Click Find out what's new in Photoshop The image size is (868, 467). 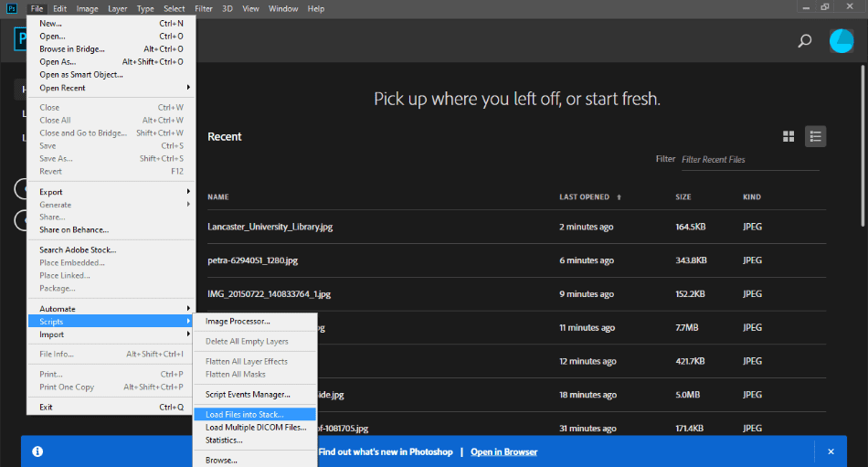(x=386, y=451)
